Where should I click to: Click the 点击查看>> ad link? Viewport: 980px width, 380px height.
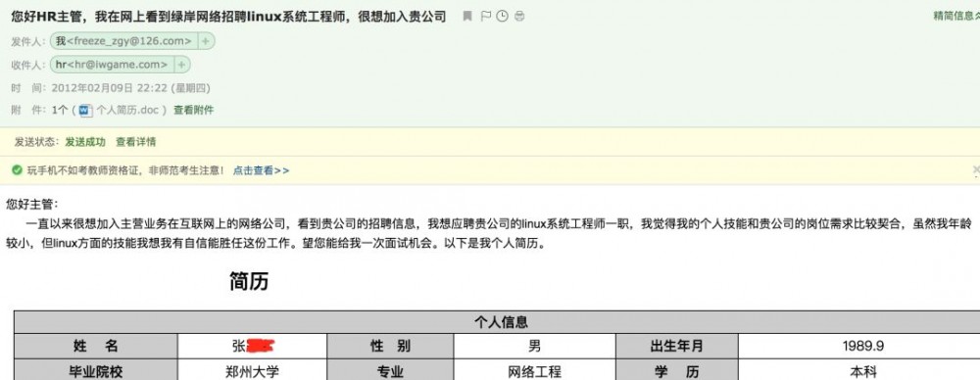point(262,170)
